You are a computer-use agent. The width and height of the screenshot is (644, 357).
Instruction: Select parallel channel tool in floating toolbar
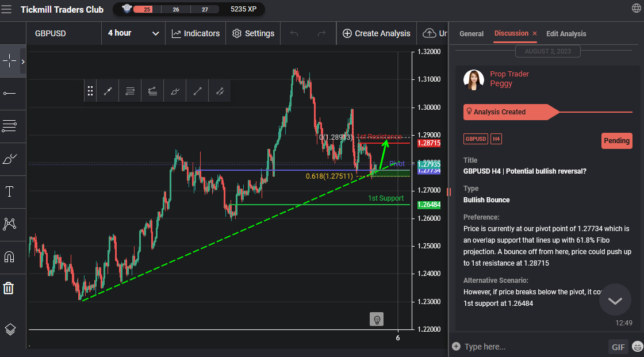pyautogui.click(x=220, y=91)
